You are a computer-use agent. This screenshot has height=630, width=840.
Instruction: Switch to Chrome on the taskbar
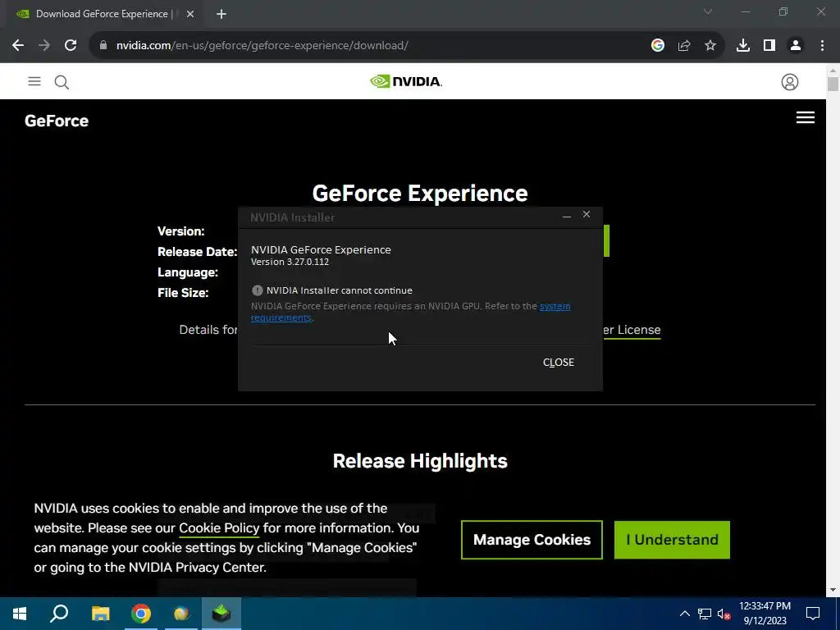click(x=141, y=614)
